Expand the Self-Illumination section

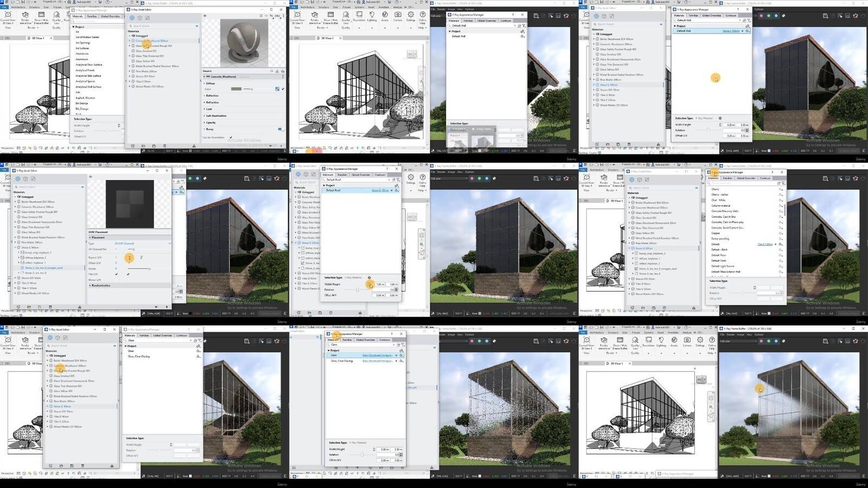coord(215,116)
